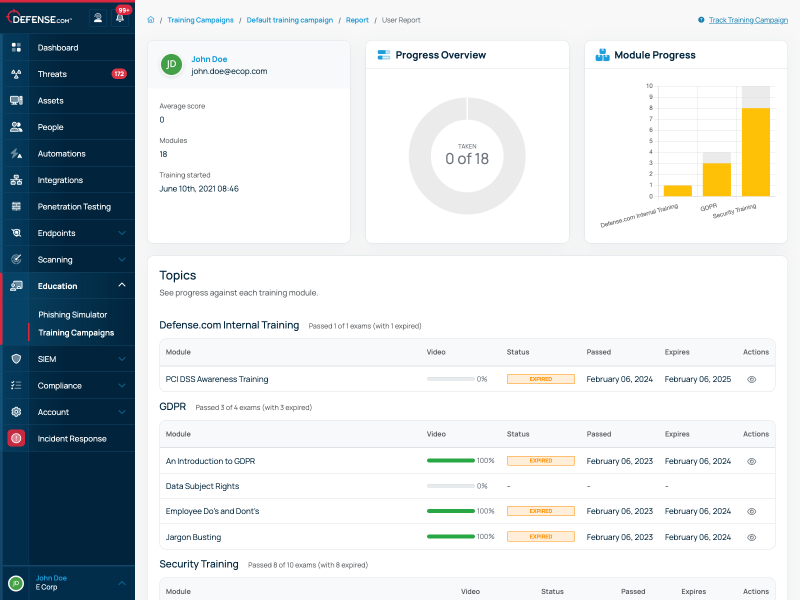The width and height of the screenshot is (800, 600).
Task: Click the Default training campaign breadcrumb
Action: 289,19
